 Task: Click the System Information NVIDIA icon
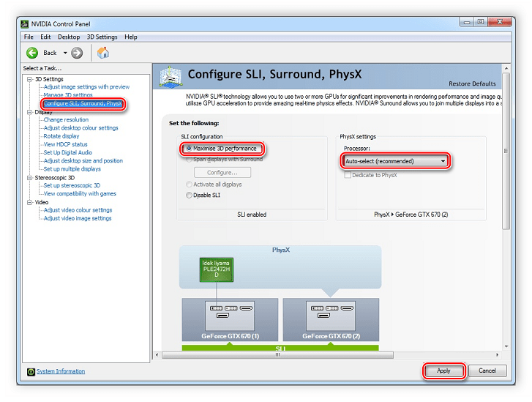(31, 372)
